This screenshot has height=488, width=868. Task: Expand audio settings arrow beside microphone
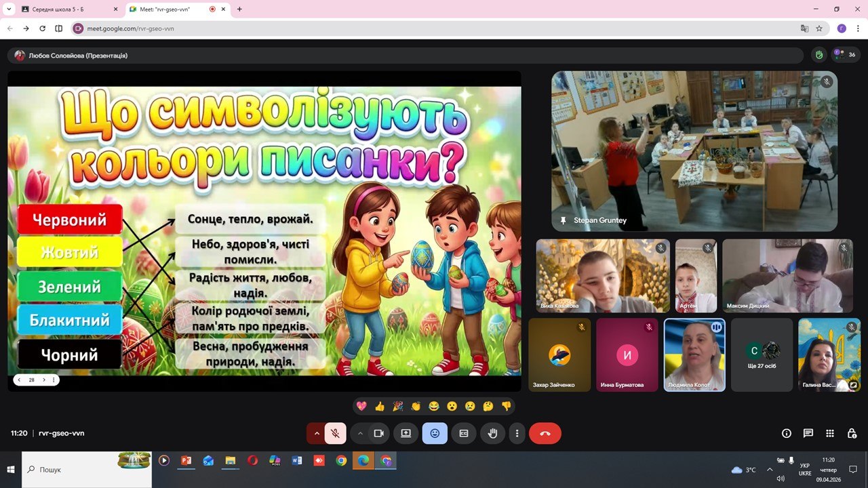(x=316, y=433)
